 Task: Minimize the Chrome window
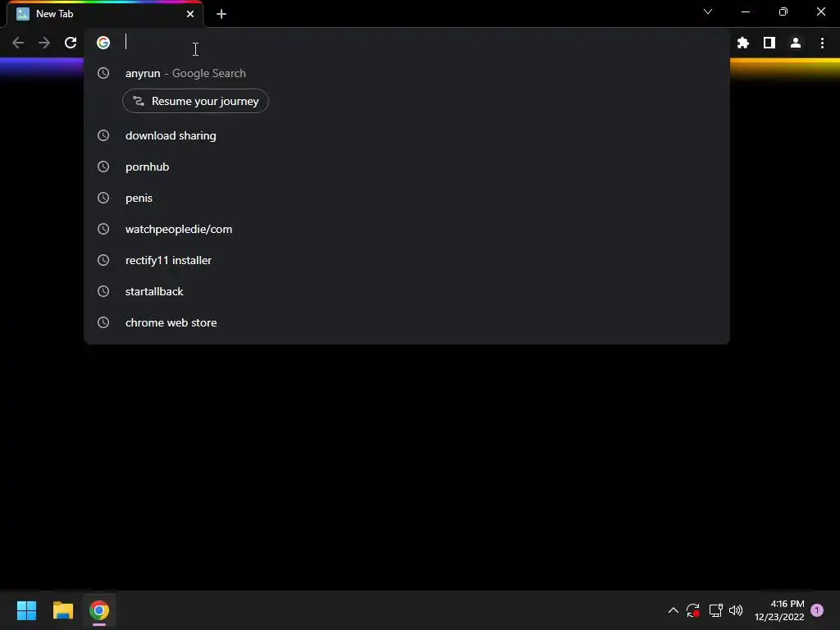pyautogui.click(x=746, y=11)
